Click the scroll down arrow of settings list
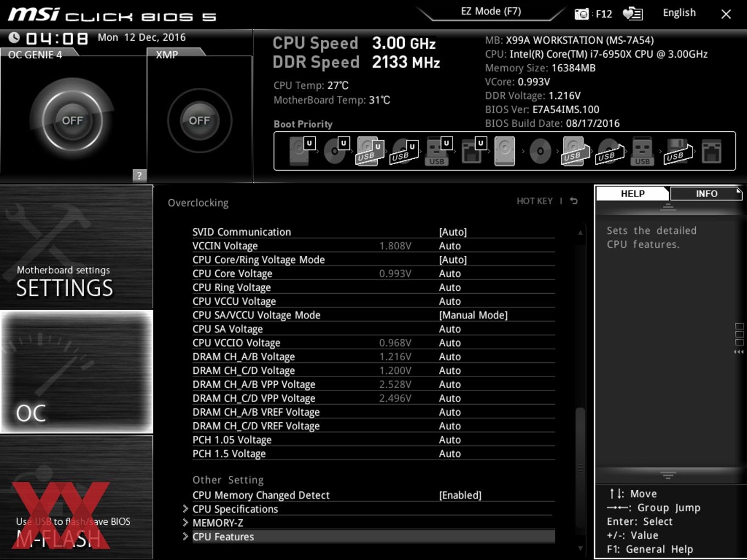The image size is (747, 560). pyautogui.click(x=580, y=548)
